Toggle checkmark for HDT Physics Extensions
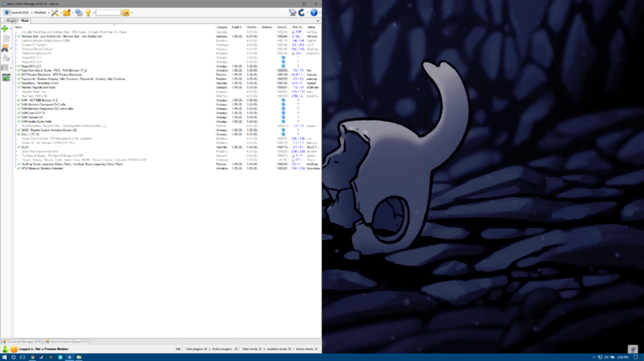 [19, 75]
